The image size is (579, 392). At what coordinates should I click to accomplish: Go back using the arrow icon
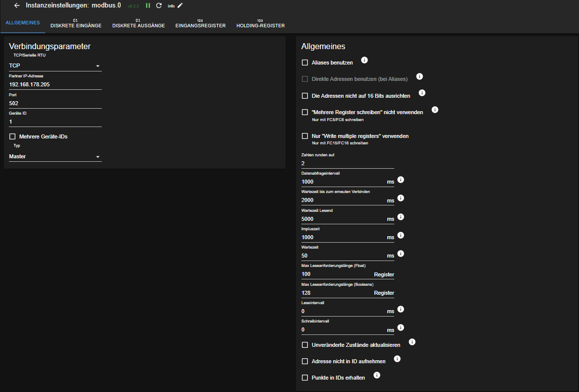tap(16, 5)
